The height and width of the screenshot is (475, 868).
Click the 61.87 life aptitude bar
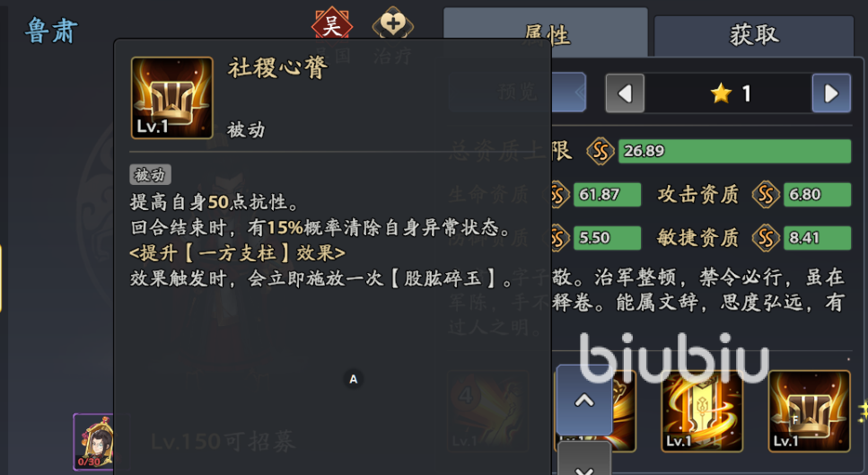(608, 194)
